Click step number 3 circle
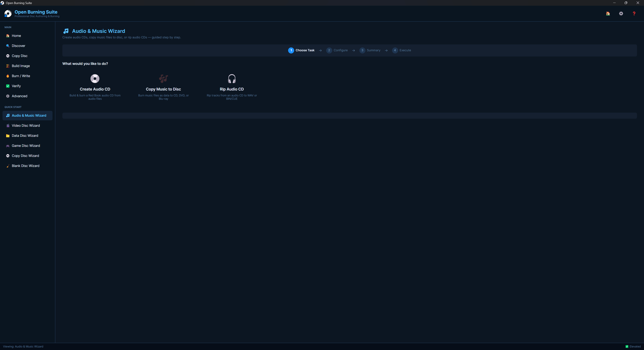 point(362,50)
